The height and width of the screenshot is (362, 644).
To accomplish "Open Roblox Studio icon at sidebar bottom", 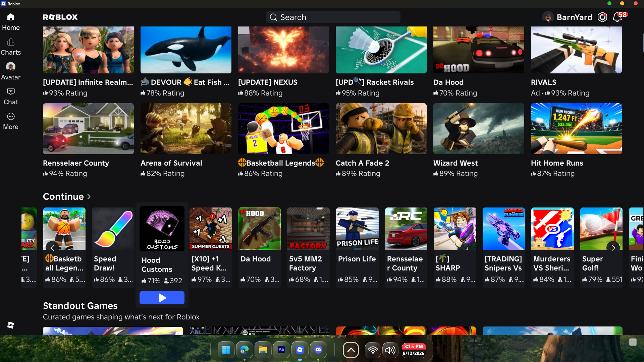I will pos(11,325).
